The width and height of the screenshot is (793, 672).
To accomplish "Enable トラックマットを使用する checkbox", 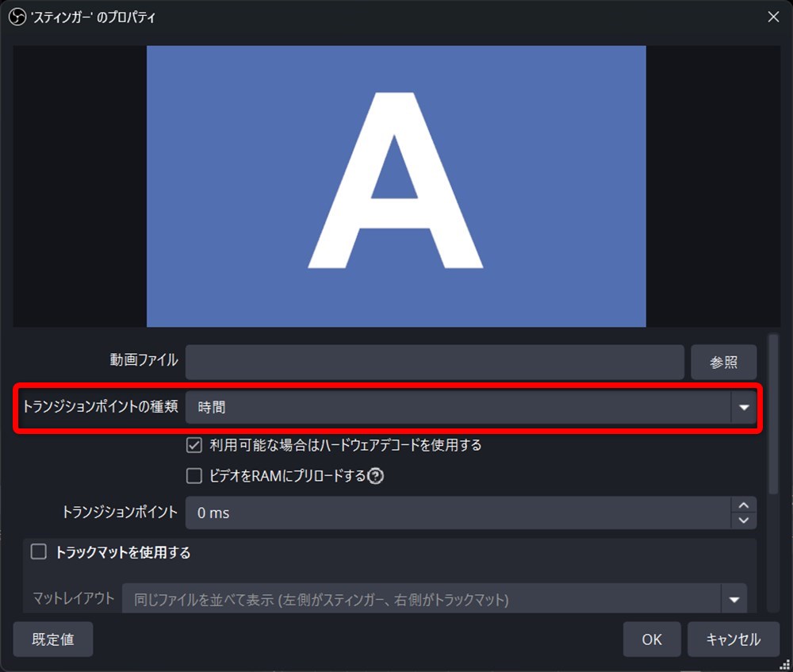I will [x=38, y=551].
